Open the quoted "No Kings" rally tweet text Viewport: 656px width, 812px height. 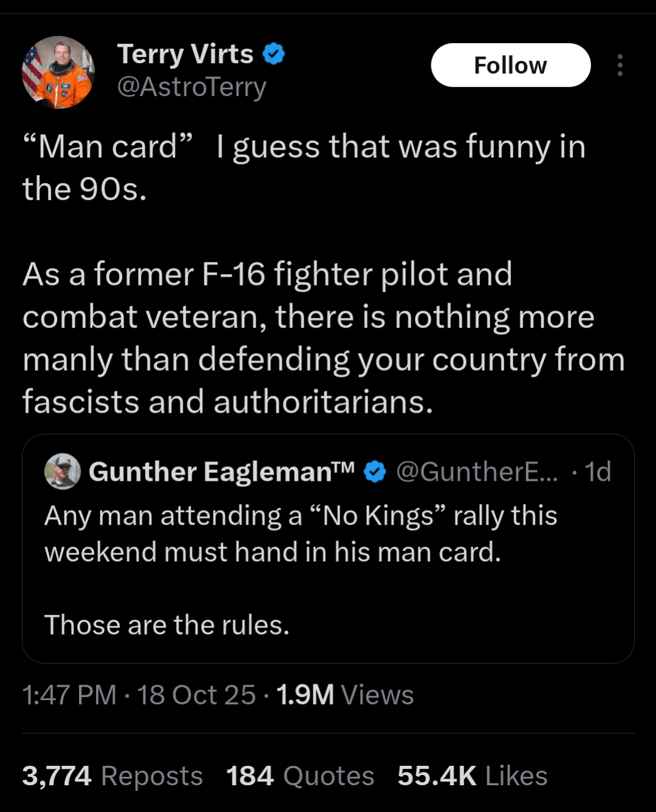pos(301,534)
